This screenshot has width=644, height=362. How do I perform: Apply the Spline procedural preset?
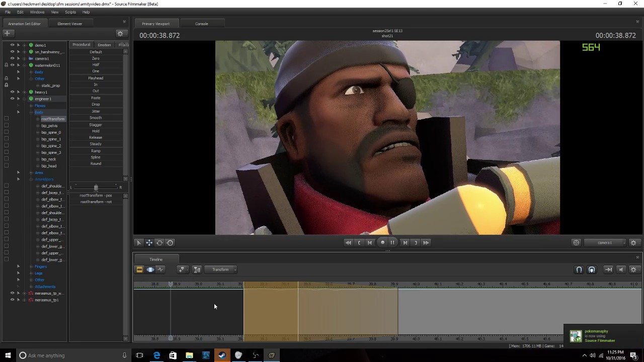pyautogui.click(x=96, y=157)
